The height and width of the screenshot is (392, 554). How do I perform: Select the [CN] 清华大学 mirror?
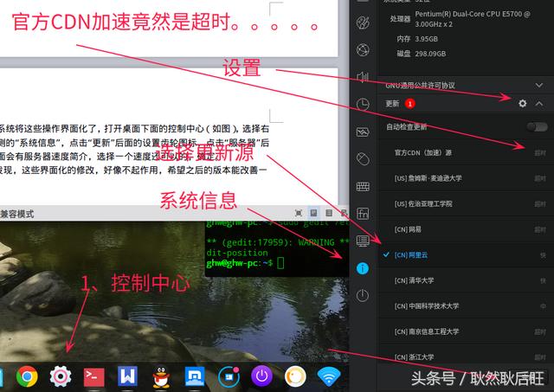[466, 280]
